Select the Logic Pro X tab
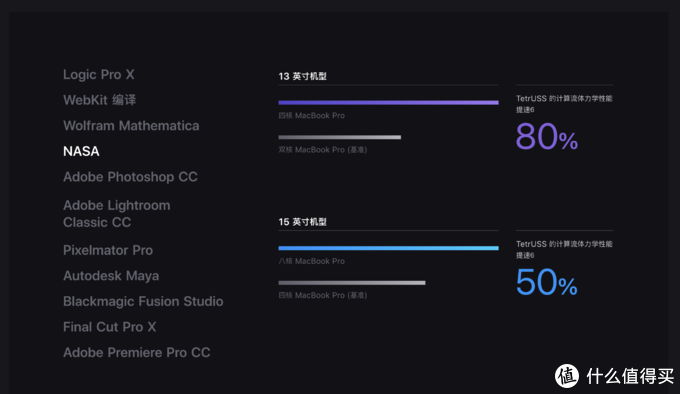Image resolution: width=680 pixels, height=394 pixels. (99, 75)
